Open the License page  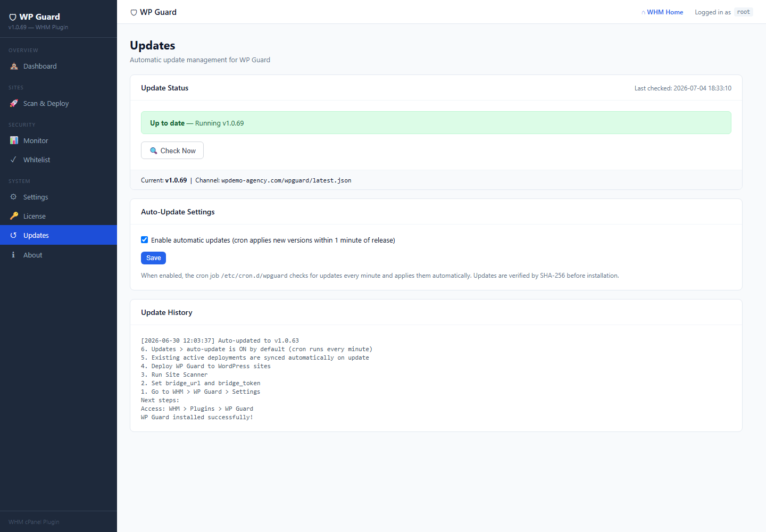coord(59,216)
